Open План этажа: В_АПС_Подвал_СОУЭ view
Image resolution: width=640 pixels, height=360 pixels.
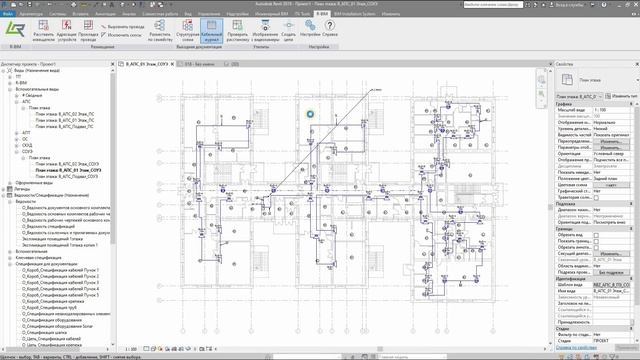67,177
